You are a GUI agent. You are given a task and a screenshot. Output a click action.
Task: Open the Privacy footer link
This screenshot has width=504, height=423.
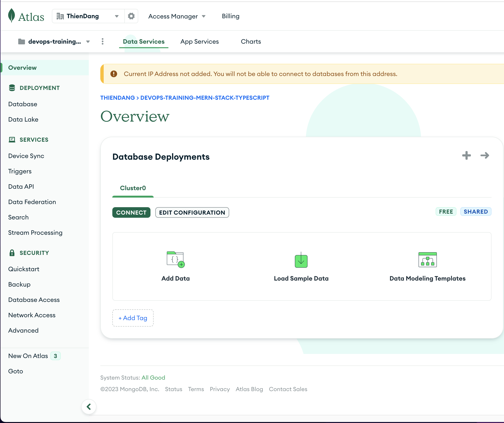(x=220, y=389)
